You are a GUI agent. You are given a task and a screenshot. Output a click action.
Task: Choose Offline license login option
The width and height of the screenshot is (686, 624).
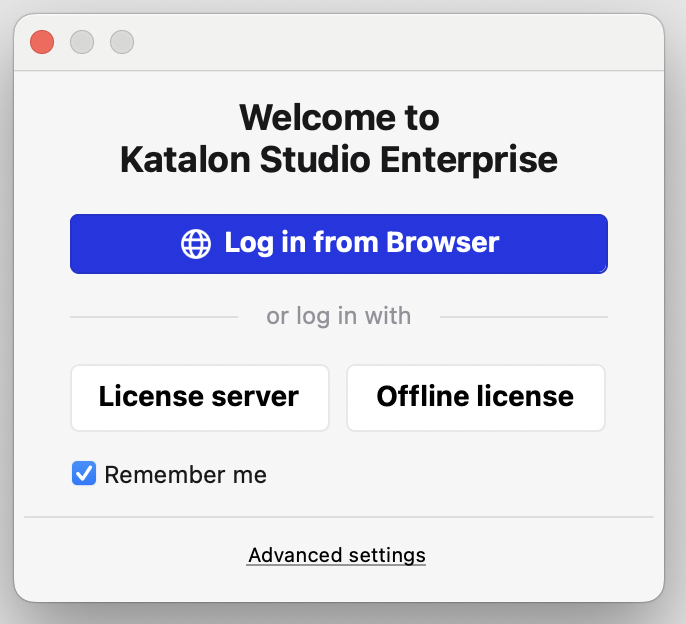[x=476, y=398]
